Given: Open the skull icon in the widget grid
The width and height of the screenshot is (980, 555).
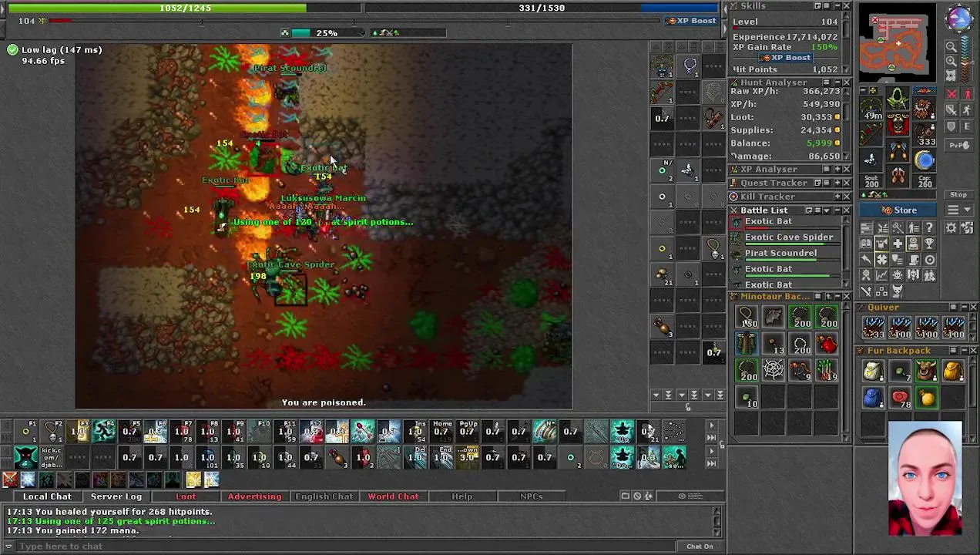Looking at the screenshot, I should pos(898,274).
